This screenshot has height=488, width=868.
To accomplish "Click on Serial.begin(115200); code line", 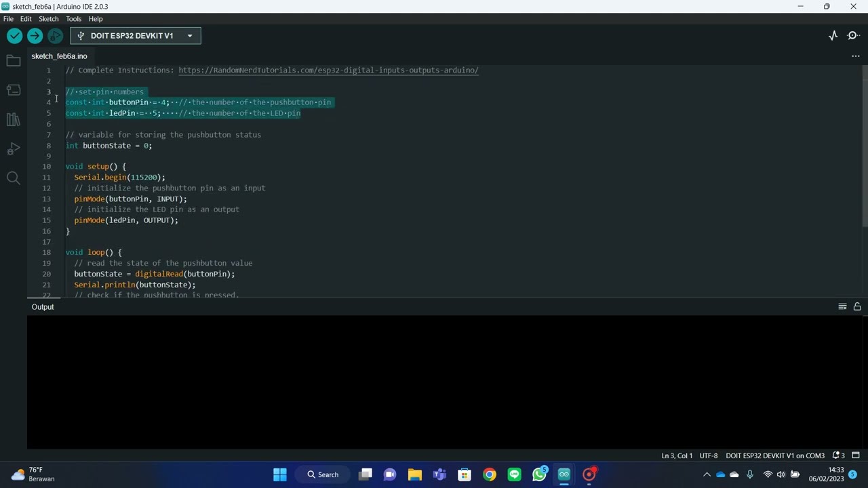I will tap(120, 178).
